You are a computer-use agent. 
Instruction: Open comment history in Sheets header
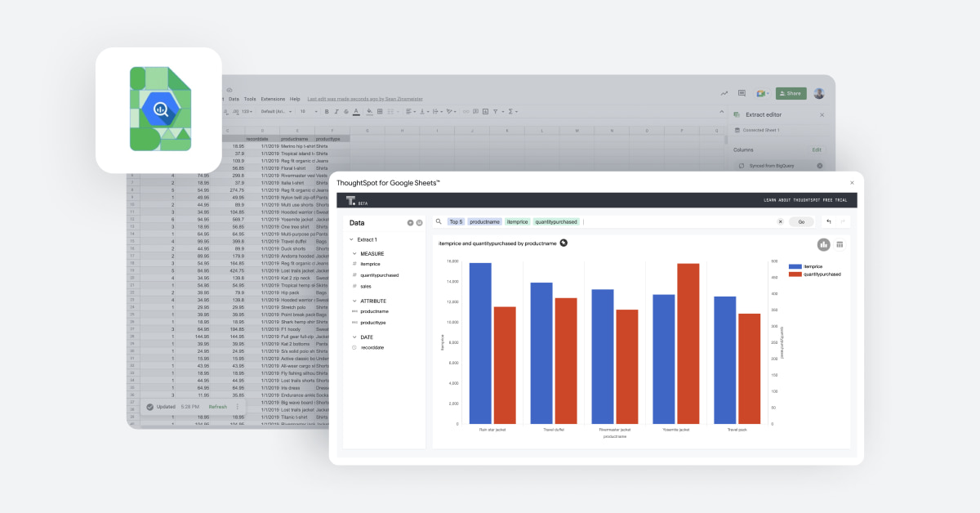click(742, 93)
